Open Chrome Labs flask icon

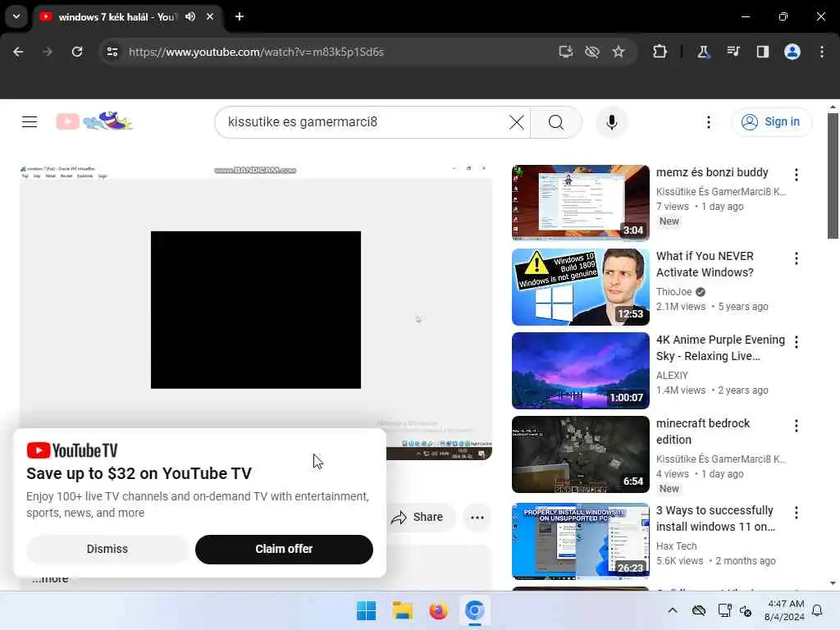tap(703, 52)
